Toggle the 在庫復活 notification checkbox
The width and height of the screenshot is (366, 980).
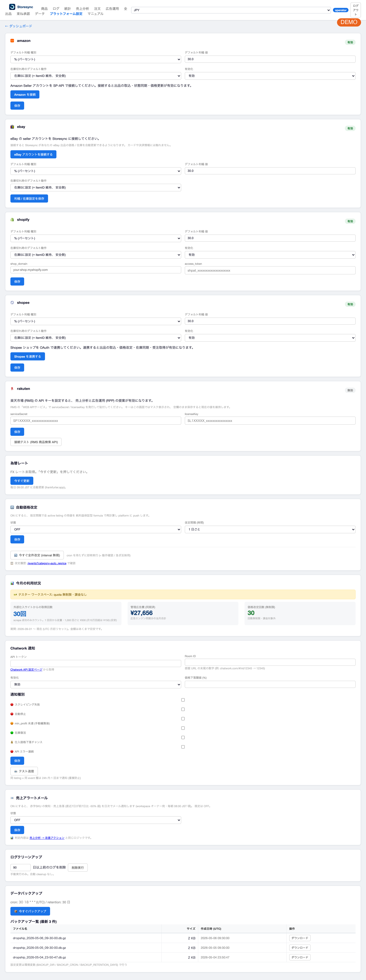tap(183, 728)
